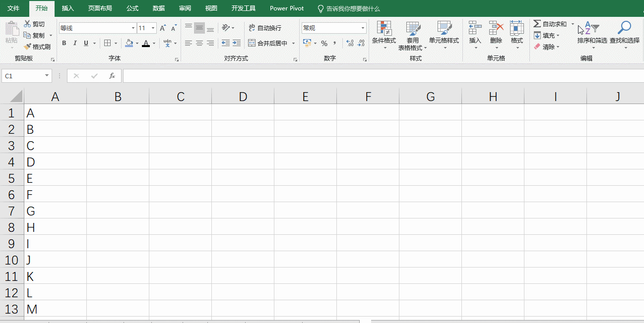Open the Power Pivot tab
Viewport: 644px width, 323px height.
286,8
